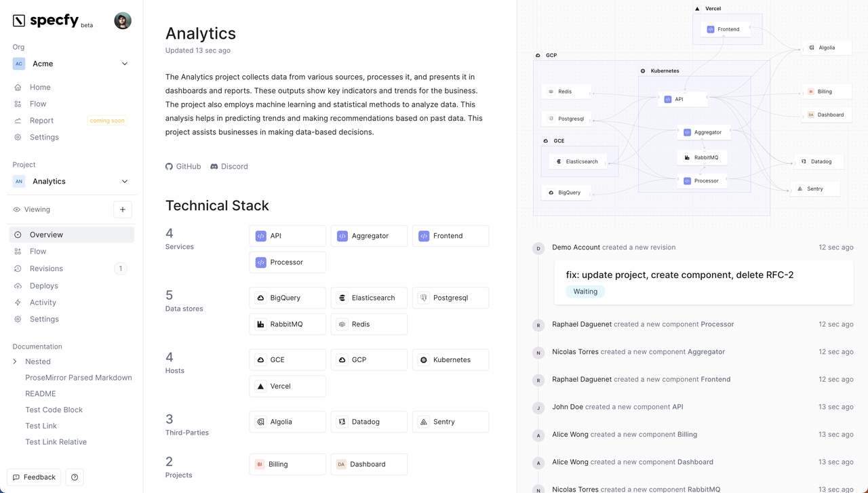This screenshot has height=493, width=868.
Task: Open the README documentation link
Action: [x=41, y=394]
